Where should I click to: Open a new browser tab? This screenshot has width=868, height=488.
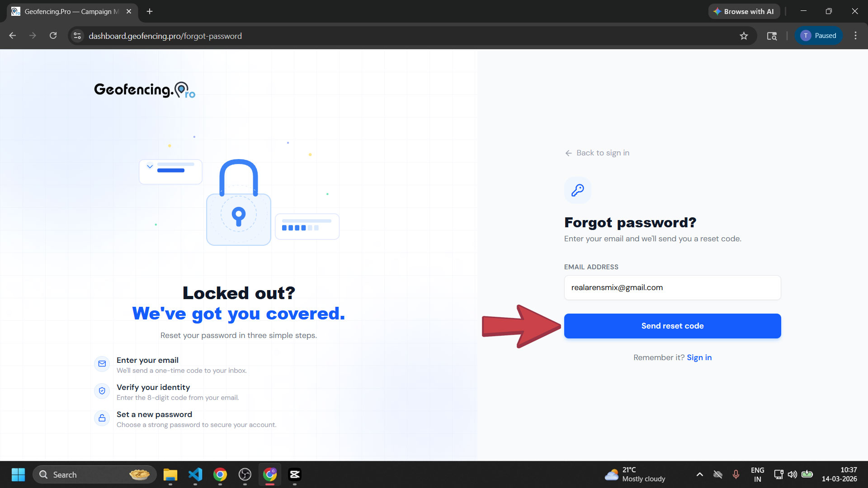pyautogui.click(x=150, y=11)
